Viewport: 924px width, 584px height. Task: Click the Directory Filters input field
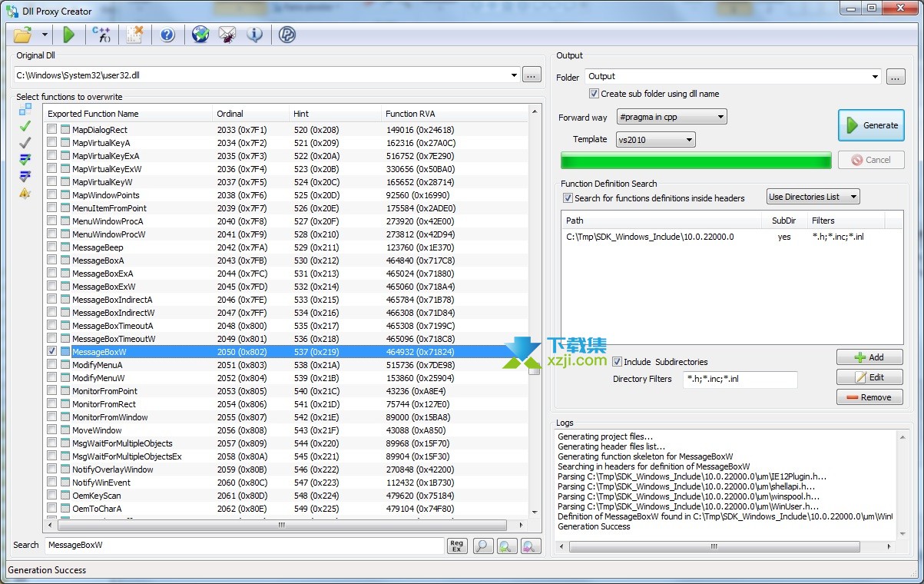click(x=740, y=379)
